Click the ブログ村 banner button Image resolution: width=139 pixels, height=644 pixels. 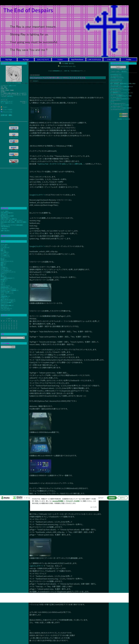click(14, 161)
